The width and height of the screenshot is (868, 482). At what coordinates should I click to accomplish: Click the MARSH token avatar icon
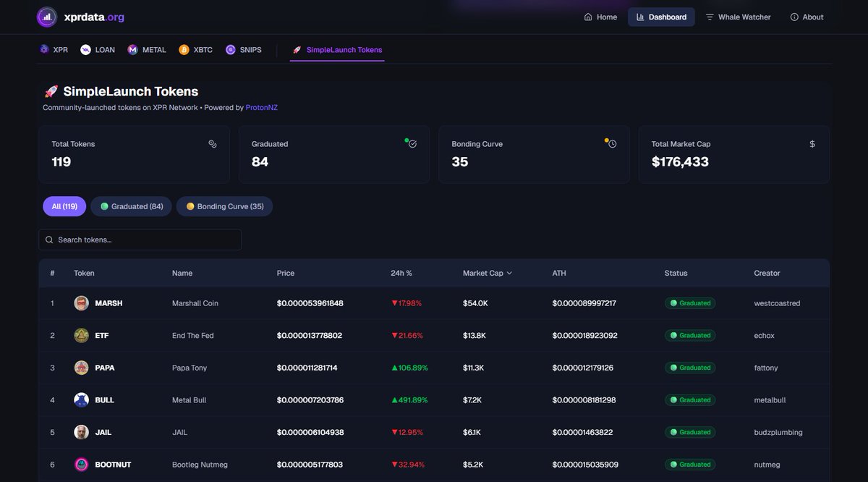point(82,303)
